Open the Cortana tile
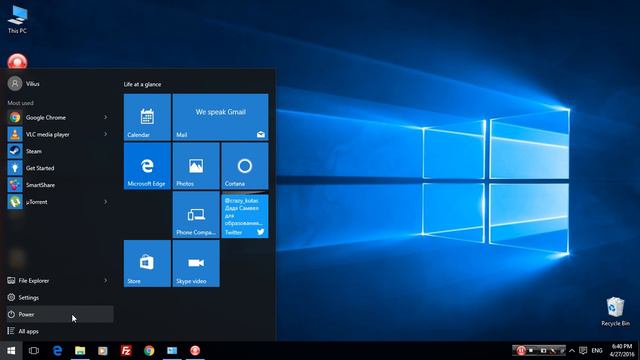The width and height of the screenshot is (640, 360). coord(245,166)
